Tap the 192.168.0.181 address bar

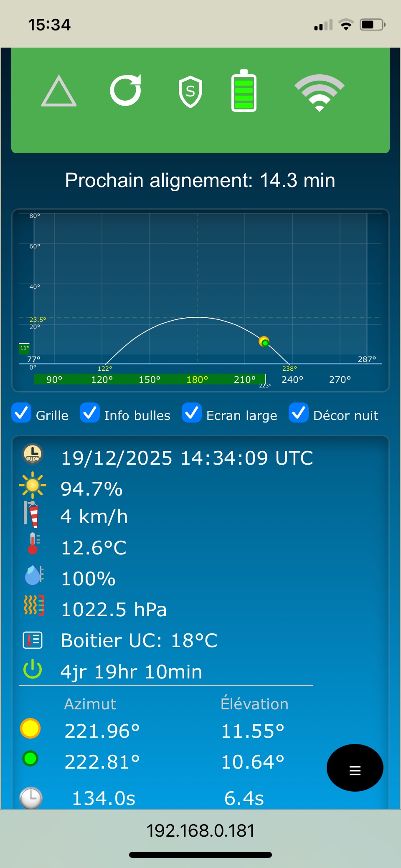200,830
